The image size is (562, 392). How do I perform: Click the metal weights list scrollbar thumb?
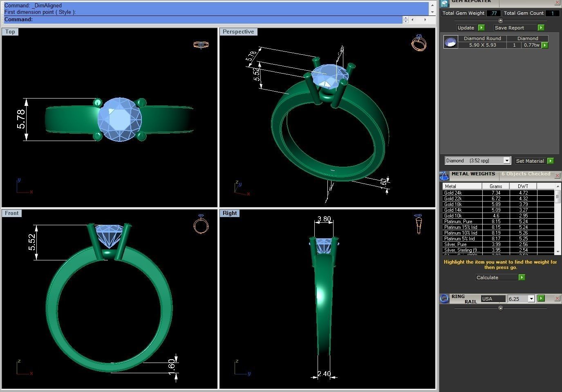[x=558, y=197]
